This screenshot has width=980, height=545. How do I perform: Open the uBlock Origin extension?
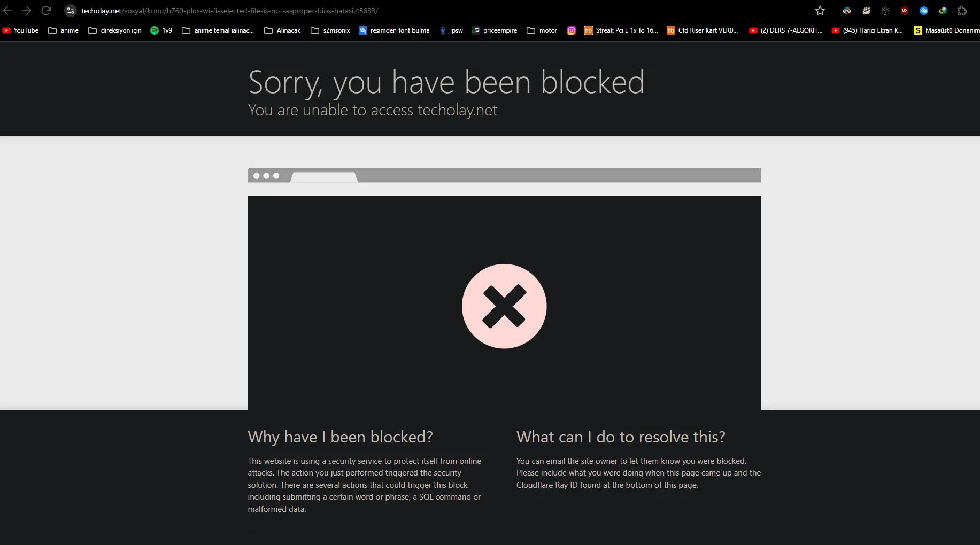pos(905,11)
